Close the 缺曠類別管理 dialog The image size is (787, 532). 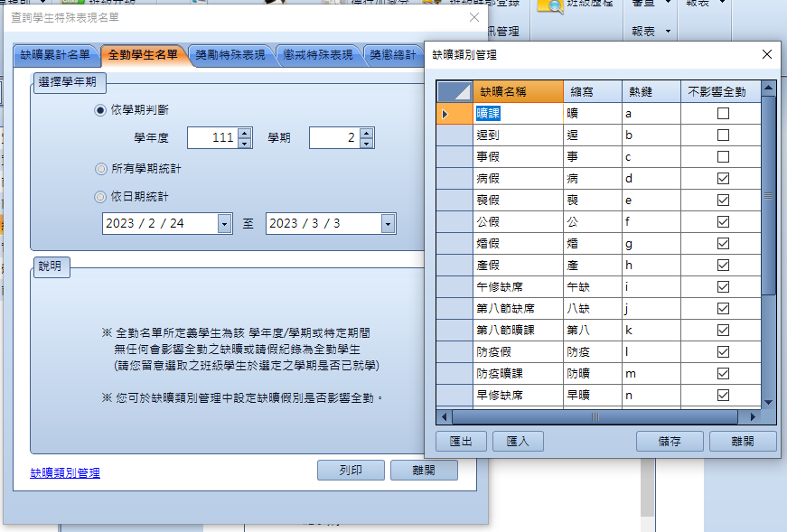point(767,54)
